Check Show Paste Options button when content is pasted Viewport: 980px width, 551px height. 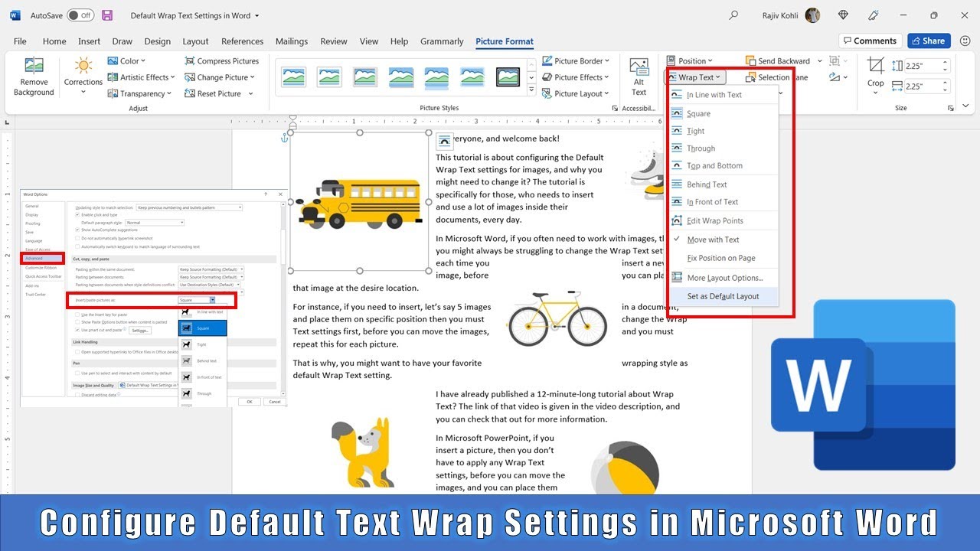point(77,322)
